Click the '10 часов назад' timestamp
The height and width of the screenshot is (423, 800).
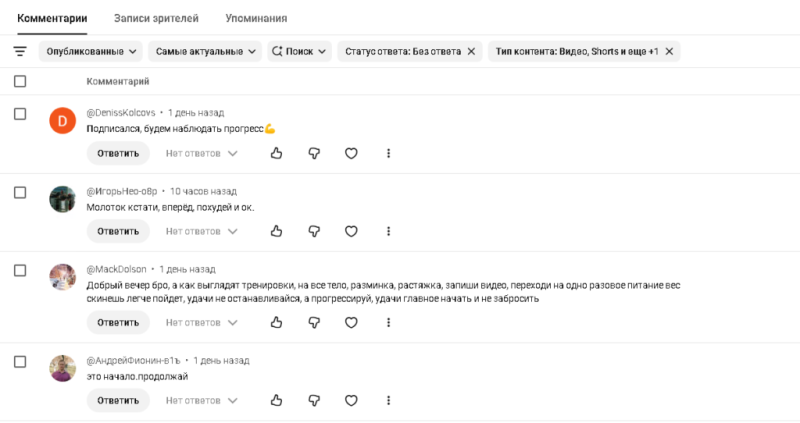(203, 191)
